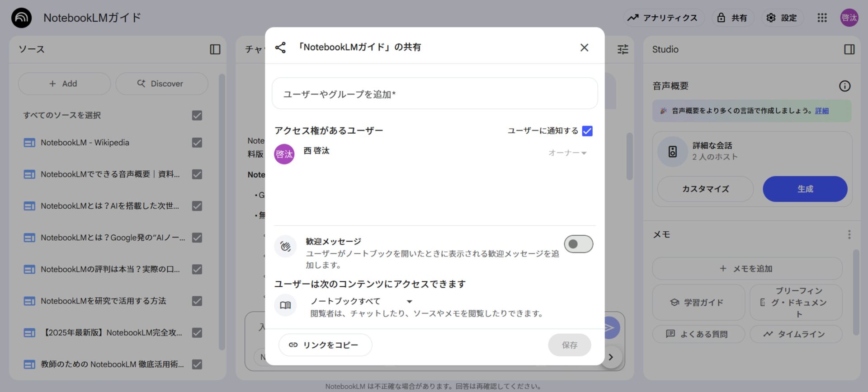Open the メモ more options menu
The height and width of the screenshot is (392, 868).
tap(849, 234)
